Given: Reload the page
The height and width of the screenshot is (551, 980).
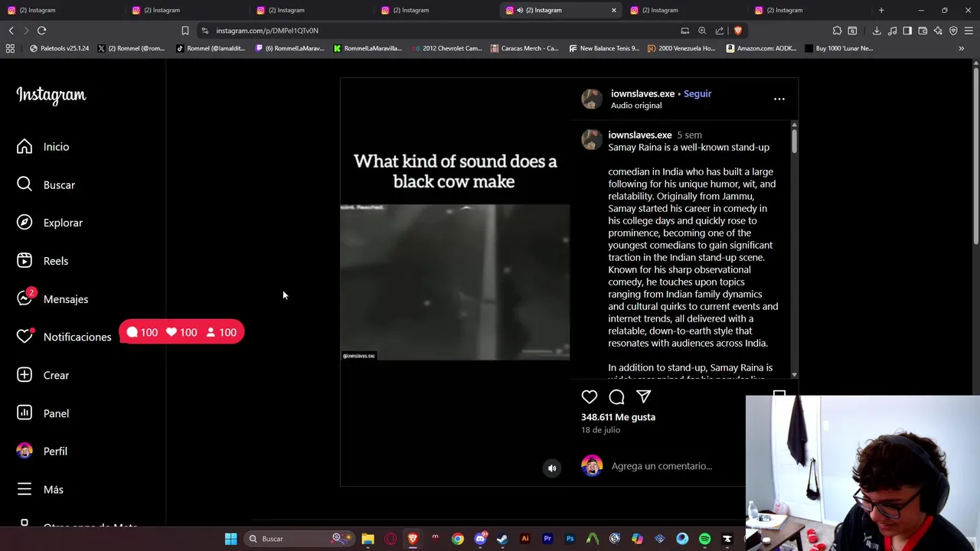Looking at the screenshot, I should pos(41,31).
